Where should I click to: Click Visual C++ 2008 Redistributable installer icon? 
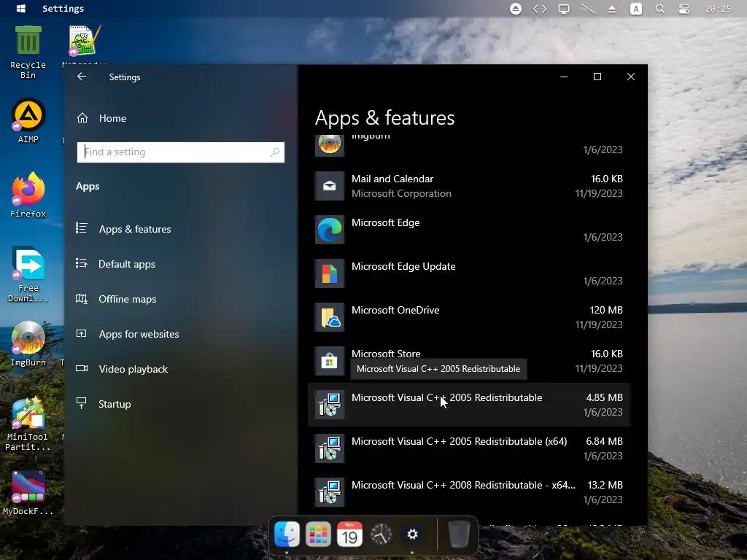coord(329,492)
